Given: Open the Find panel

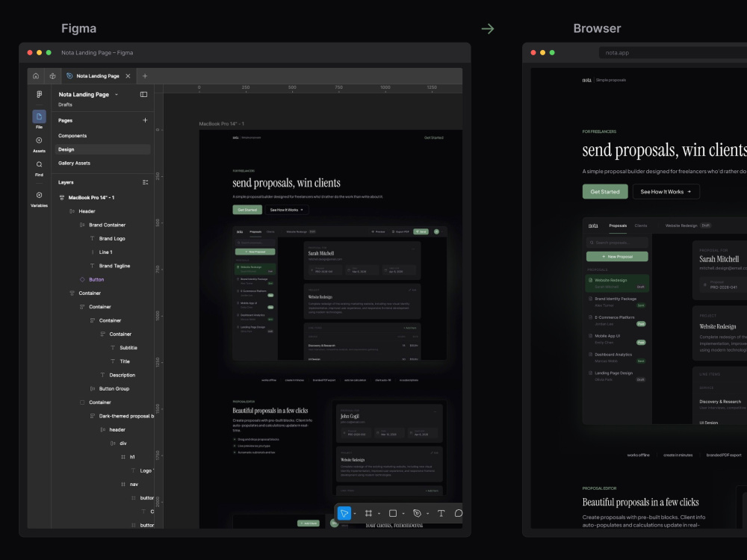Looking at the screenshot, I should (x=39, y=168).
